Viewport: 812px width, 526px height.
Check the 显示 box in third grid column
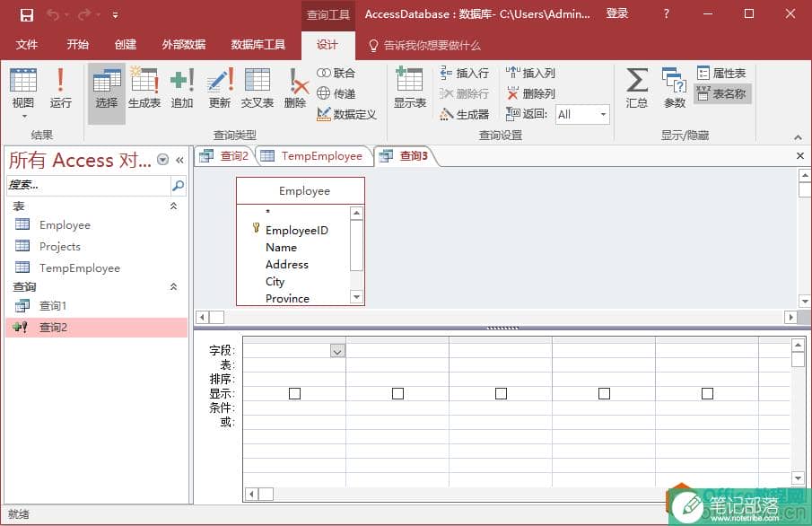[x=501, y=394]
